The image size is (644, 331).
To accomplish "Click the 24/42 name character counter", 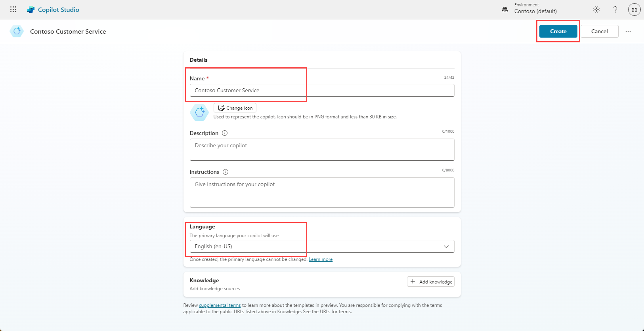I will (449, 78).
